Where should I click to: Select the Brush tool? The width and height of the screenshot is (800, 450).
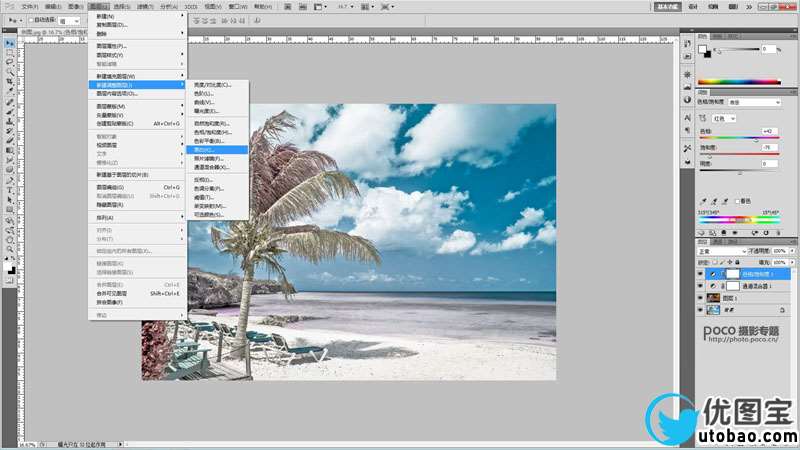click(x=10, y=112)
